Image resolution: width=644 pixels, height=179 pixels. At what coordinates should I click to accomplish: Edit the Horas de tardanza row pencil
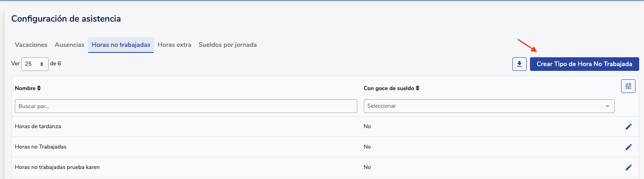click(628, 127)
